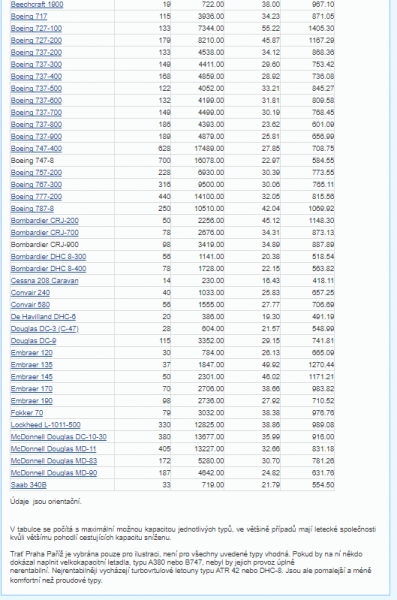Click the De Havilland DHC-6 link

point(43,317)
